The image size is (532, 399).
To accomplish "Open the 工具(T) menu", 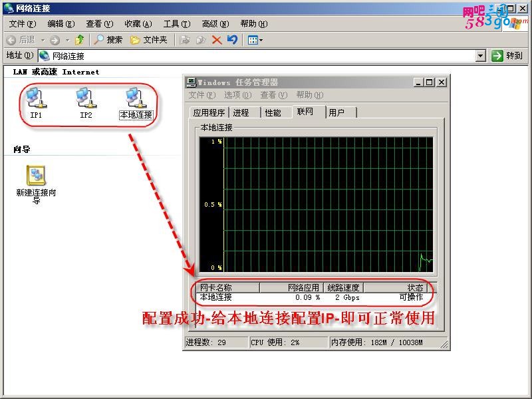I will [177, 24].
